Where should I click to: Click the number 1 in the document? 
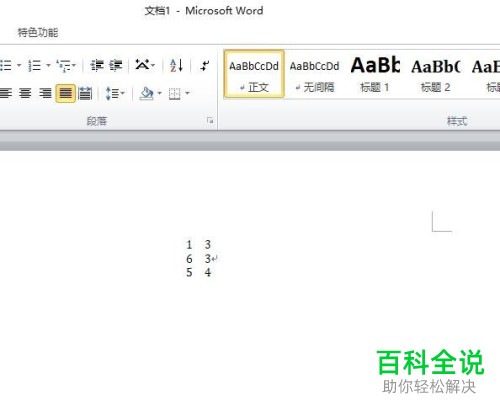point(189,245)
